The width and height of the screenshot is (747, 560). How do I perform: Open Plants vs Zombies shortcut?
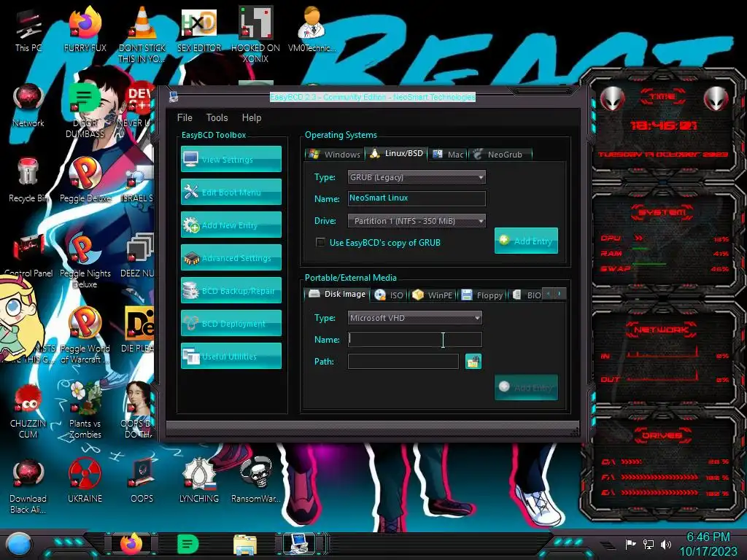(x=85, y=411)
